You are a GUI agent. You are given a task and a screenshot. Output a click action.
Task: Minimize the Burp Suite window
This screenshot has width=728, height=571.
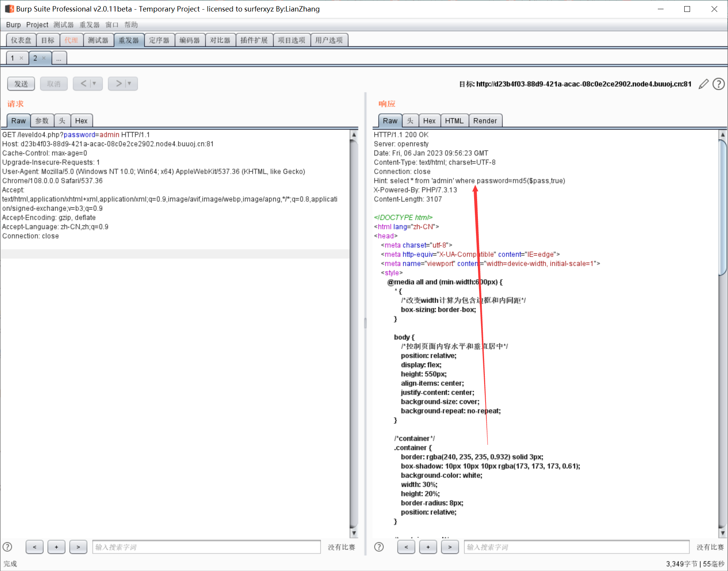point(660,9)
